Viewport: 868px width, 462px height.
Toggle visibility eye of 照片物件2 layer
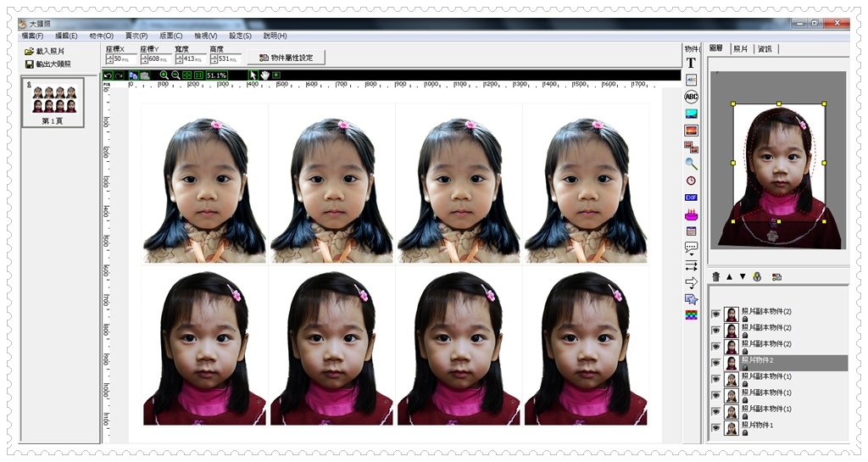(x=715, y=363)
